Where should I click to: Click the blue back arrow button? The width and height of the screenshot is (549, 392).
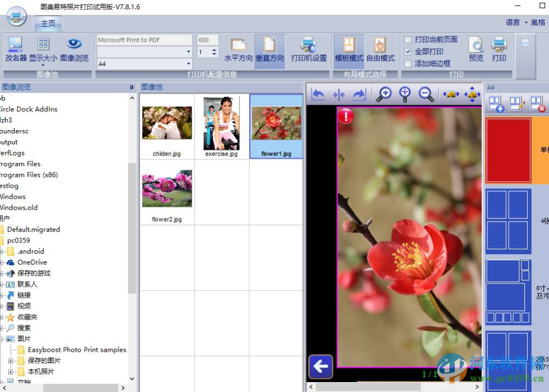pos(321,366)
